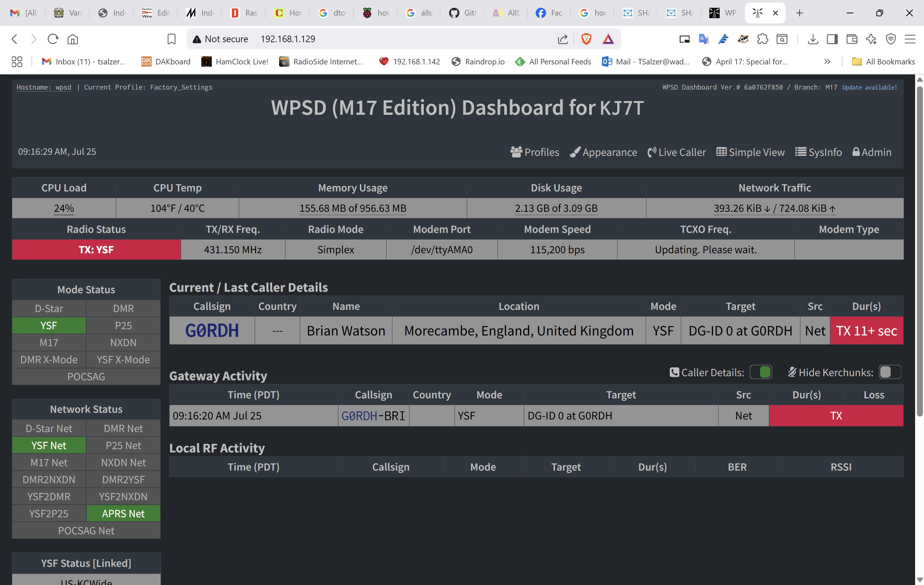Open the browser Downloads icon

(813, 39)
